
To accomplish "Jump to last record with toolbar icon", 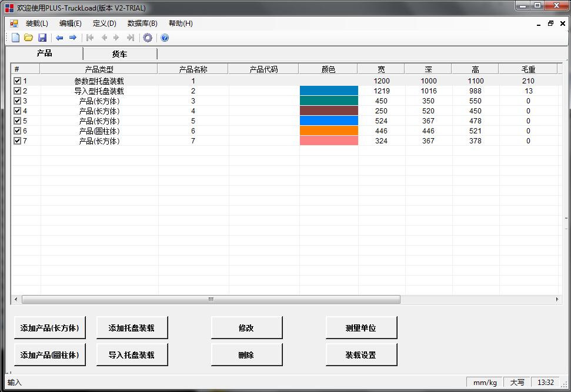I will [x=132, y=38].
